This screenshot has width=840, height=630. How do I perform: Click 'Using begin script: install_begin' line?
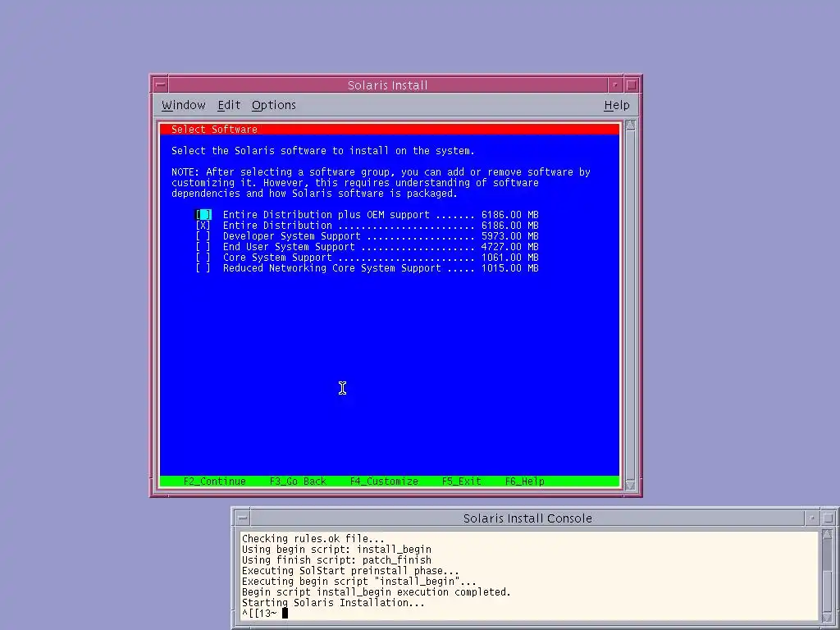pyautogui.click(x=336, y=549)
